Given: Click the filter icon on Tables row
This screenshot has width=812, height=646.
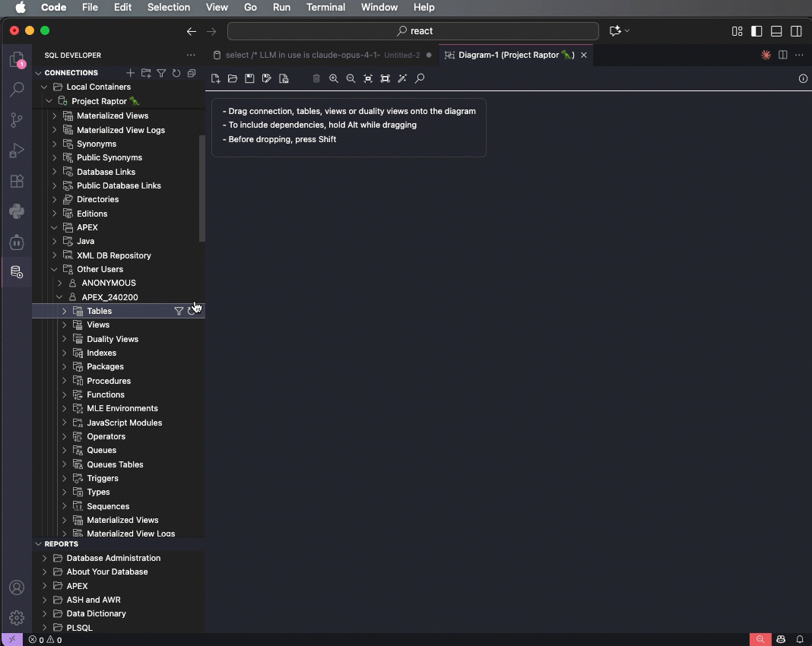Looking at the screenshot, I should [179, 311].
